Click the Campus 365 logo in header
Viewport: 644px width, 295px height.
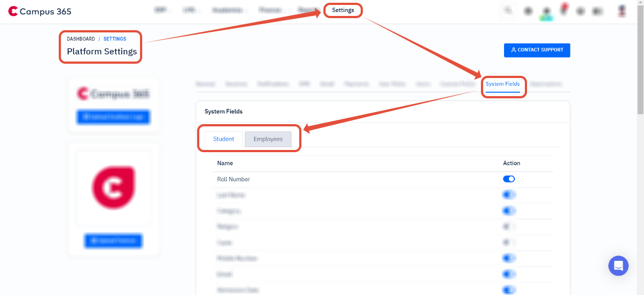click(40, 12)
